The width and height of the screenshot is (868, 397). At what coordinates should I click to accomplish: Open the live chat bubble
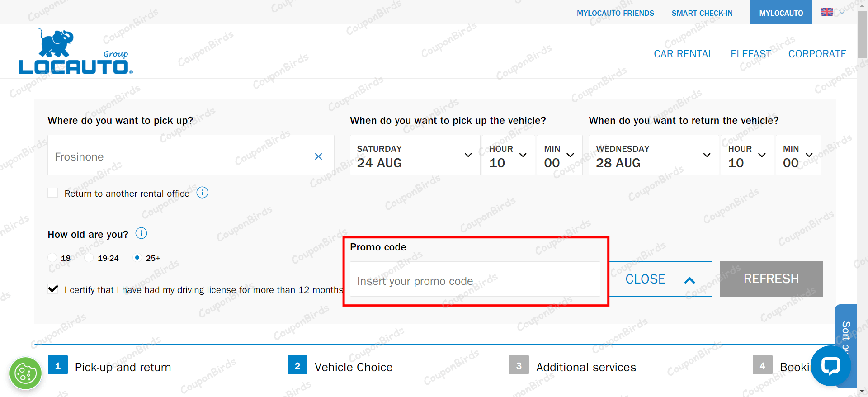point(830,365)
